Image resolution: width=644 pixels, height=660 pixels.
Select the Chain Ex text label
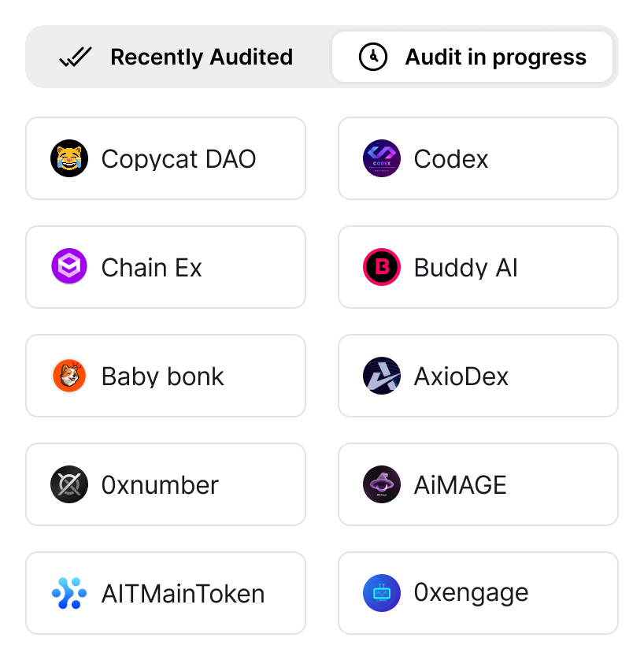[152, 268]
